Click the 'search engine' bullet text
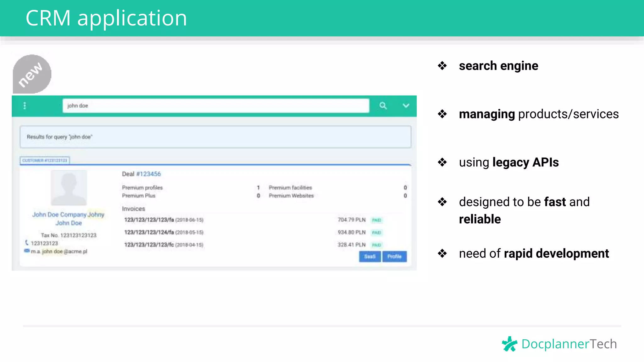The image size is (644, 362). [498, 66]
